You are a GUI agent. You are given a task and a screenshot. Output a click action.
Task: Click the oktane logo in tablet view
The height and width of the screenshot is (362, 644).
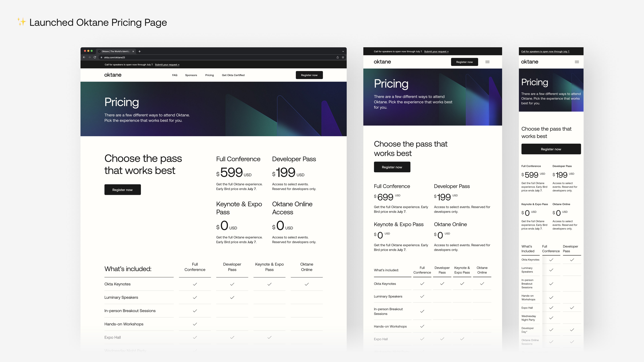pyautogui.click(x=382, y=62)
